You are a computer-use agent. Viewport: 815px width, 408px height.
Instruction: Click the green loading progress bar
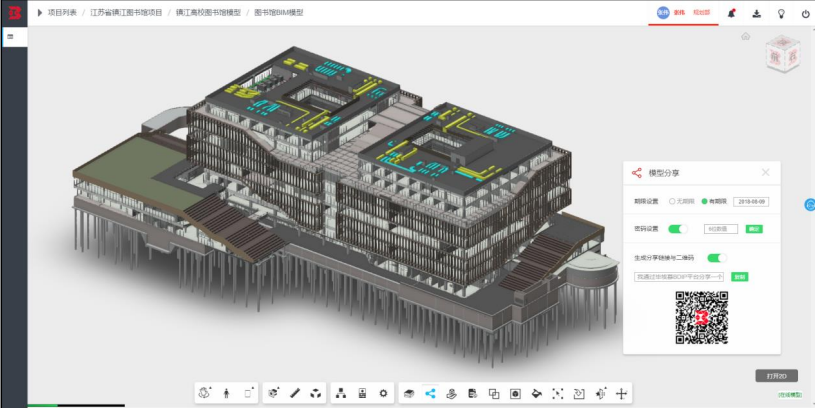click(43, 405)
